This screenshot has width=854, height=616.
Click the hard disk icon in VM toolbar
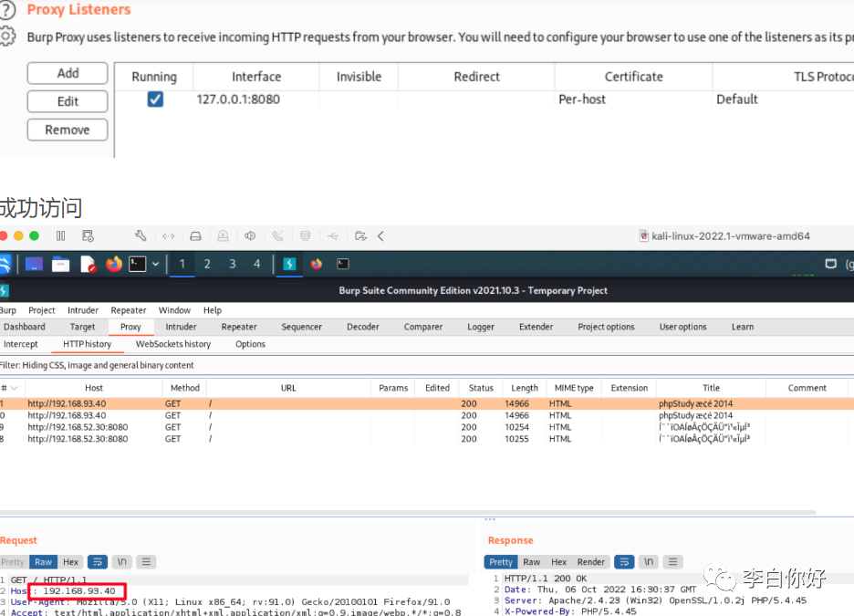pyautogui.click(x=195, y=235)
